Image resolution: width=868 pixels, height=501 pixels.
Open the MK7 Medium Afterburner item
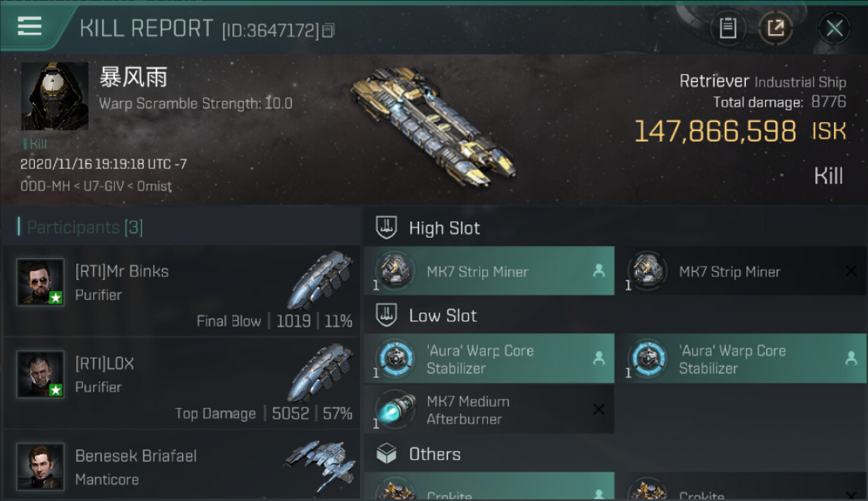tap(489, 409)
